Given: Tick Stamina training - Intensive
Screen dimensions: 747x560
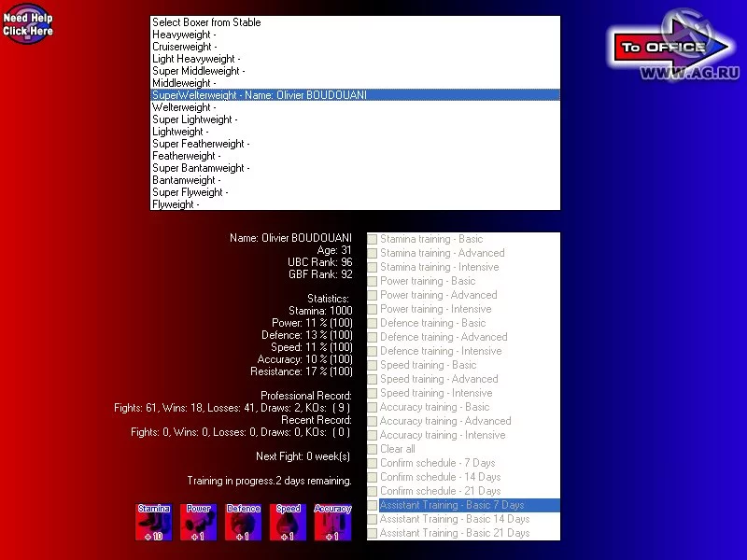Looking at the screenshot, I should click(x=373, y=267).
